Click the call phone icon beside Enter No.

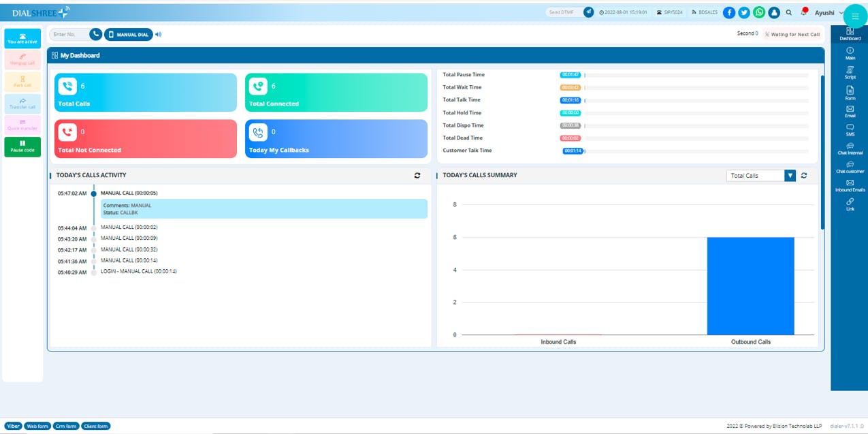[95, 34]
